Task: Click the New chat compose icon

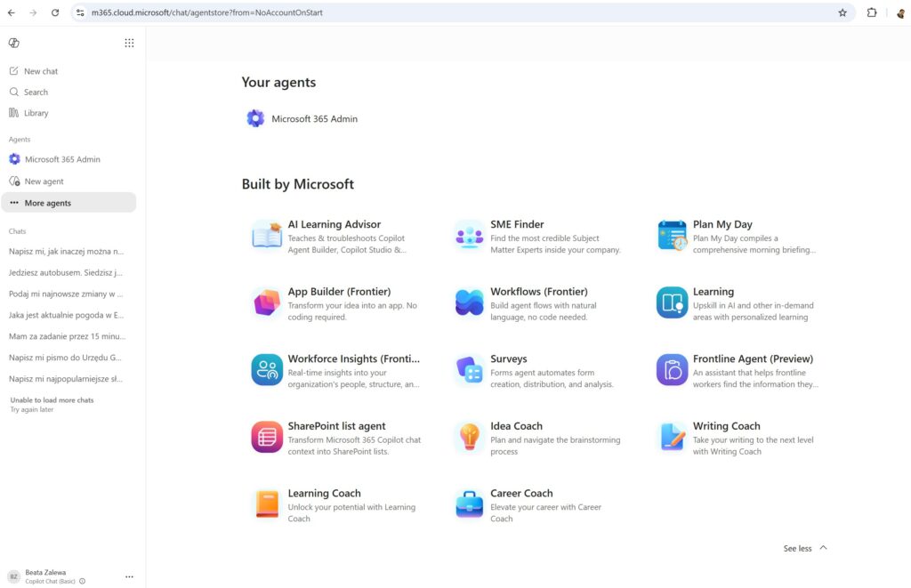Action: pyautogui.click(x=14, y=71)
